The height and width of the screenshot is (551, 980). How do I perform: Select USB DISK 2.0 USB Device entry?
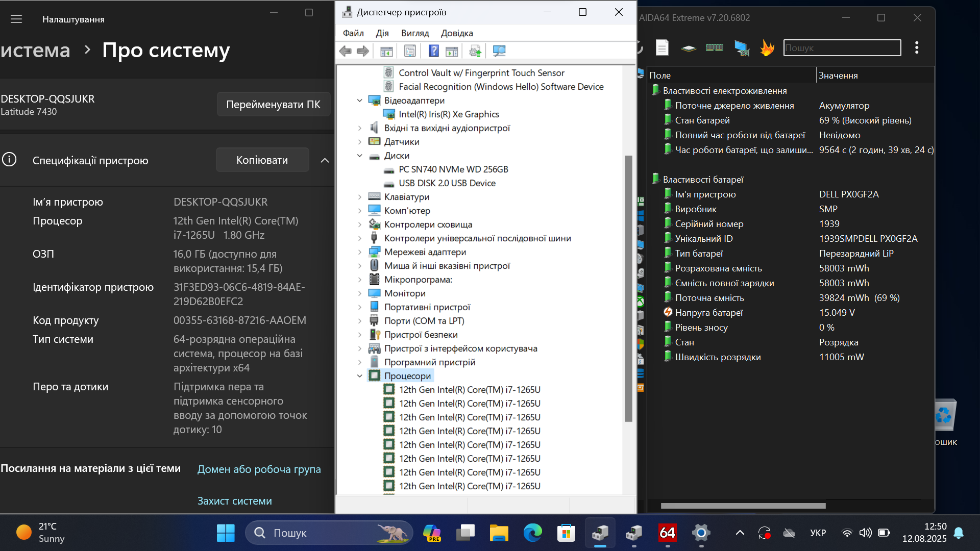tap(447, 183)
